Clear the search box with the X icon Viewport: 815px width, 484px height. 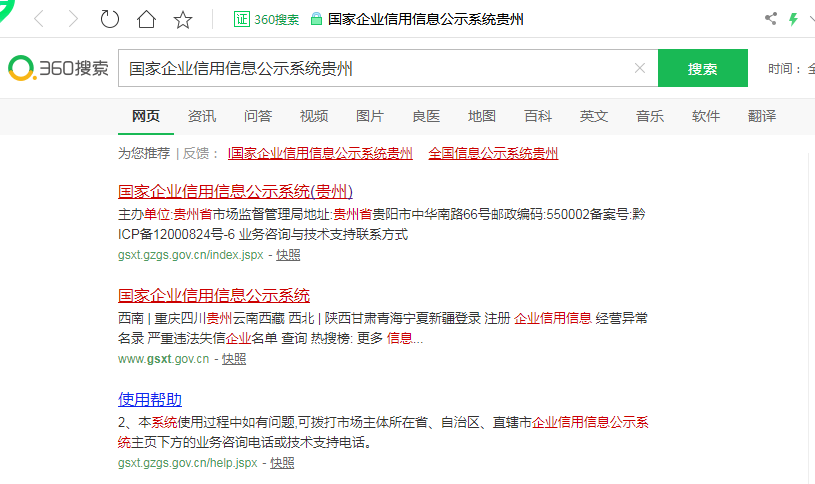coord(640,68)
